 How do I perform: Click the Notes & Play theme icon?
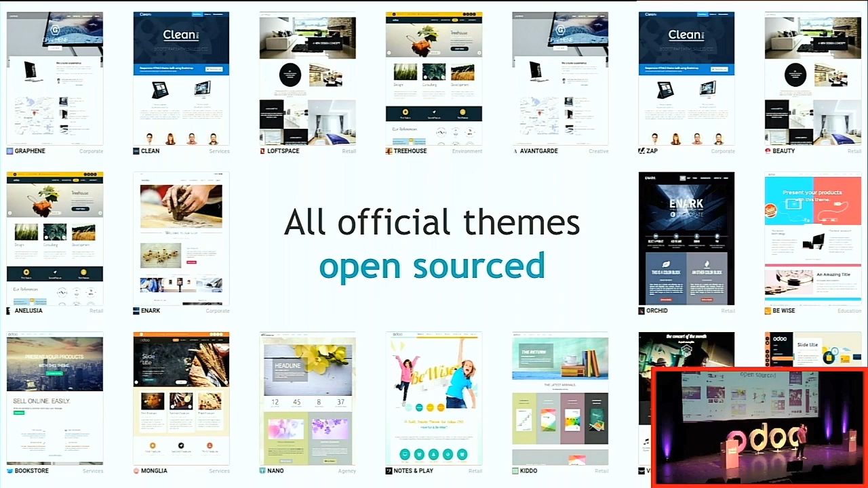[x=389, y=471]
